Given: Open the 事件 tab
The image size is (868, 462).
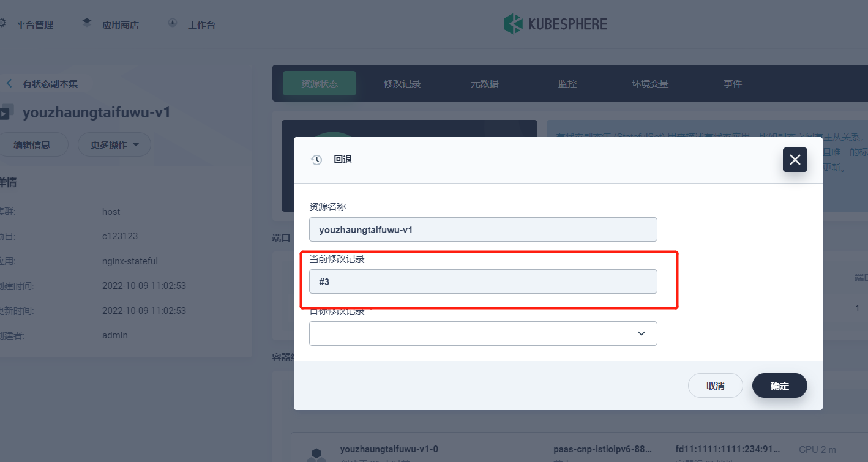Looking at the screenshot, I should point(732,83).
